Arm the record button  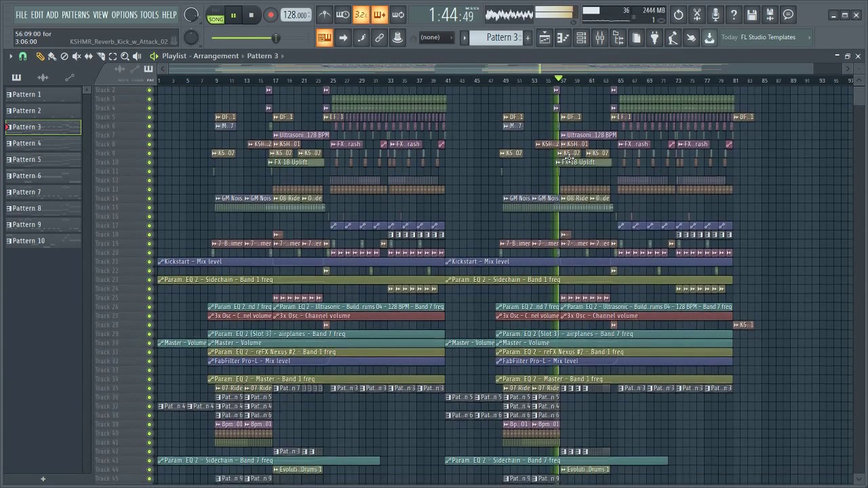270,15
